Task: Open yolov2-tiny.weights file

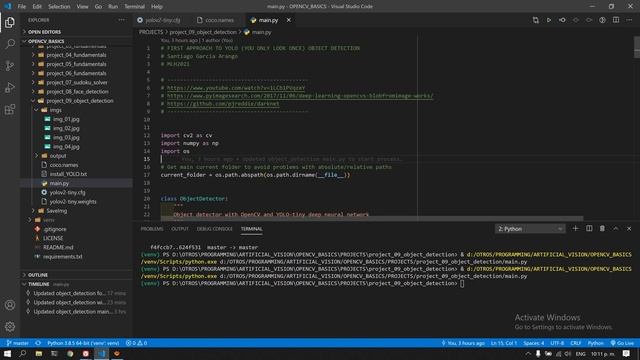Action: point(73,202)
